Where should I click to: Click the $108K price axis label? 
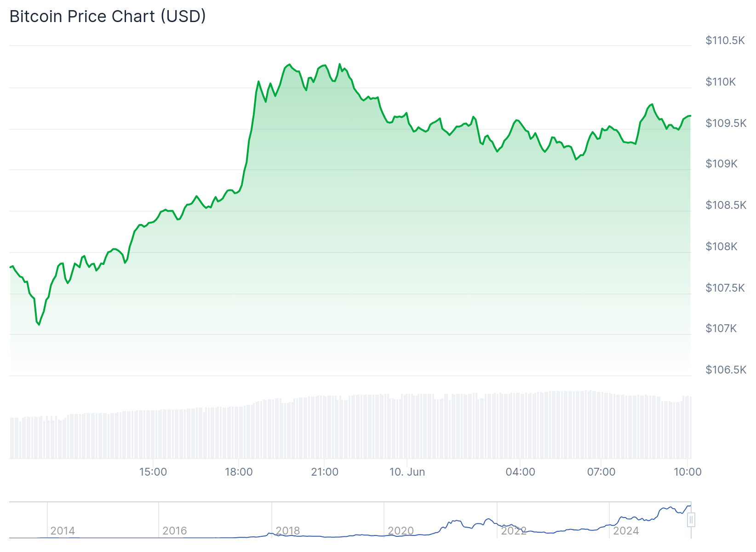721,247
